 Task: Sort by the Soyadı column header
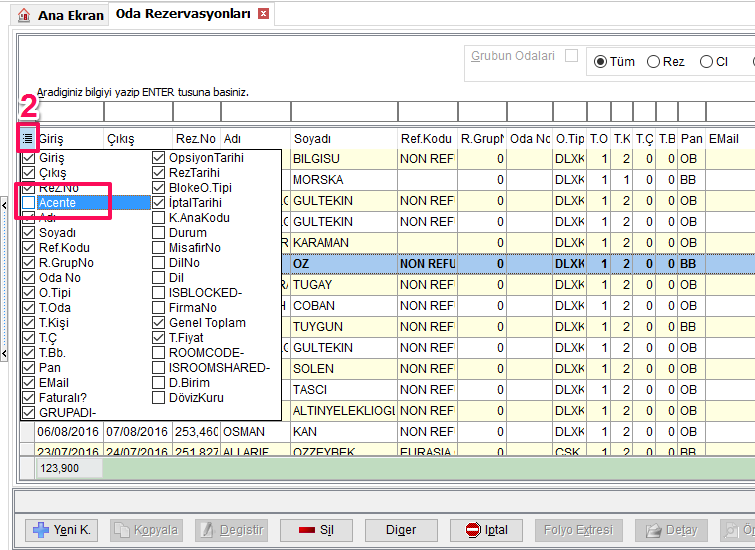click(344, 139)
